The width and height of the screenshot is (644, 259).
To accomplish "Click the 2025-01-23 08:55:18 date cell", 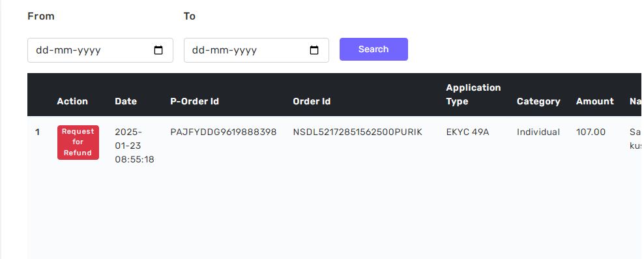I will point(135,145).
